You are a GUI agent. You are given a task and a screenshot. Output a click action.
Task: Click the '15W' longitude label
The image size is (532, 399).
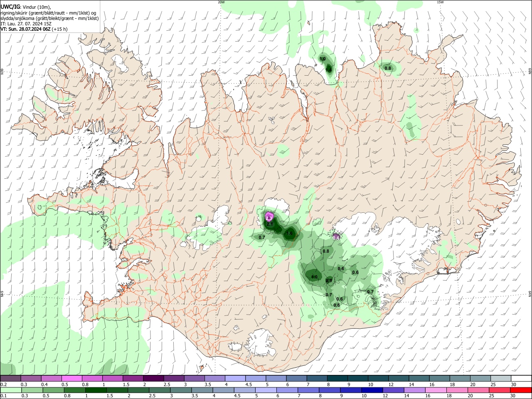point(440,2)
